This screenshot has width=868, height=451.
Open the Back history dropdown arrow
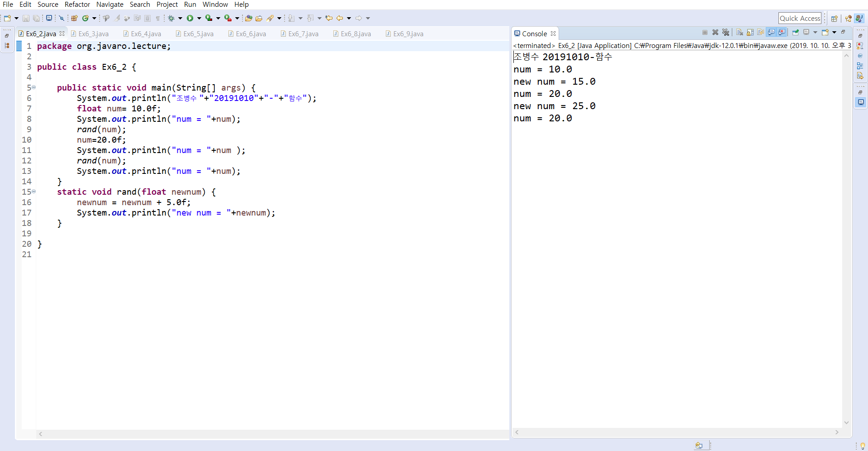(349, 19)
